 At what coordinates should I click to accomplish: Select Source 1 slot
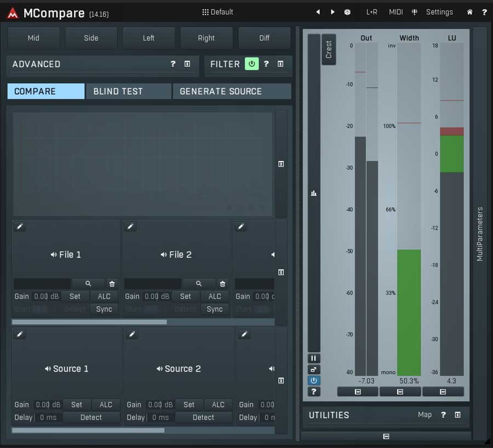66,369
